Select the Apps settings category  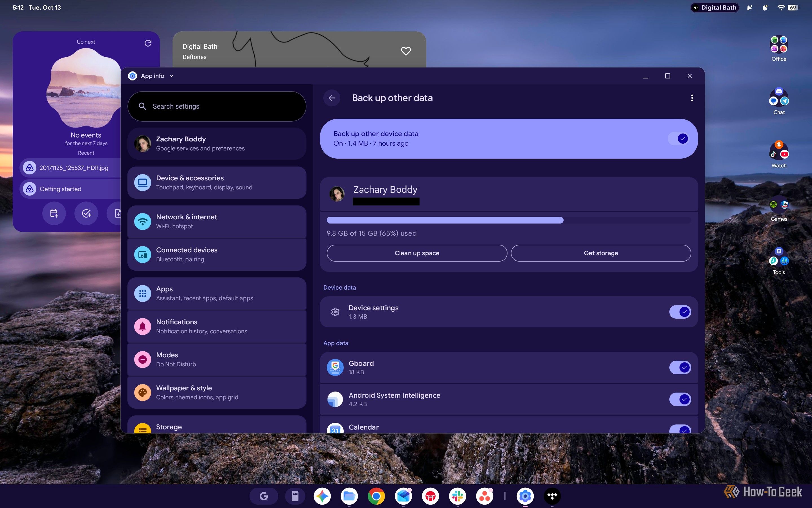[217, 293]
